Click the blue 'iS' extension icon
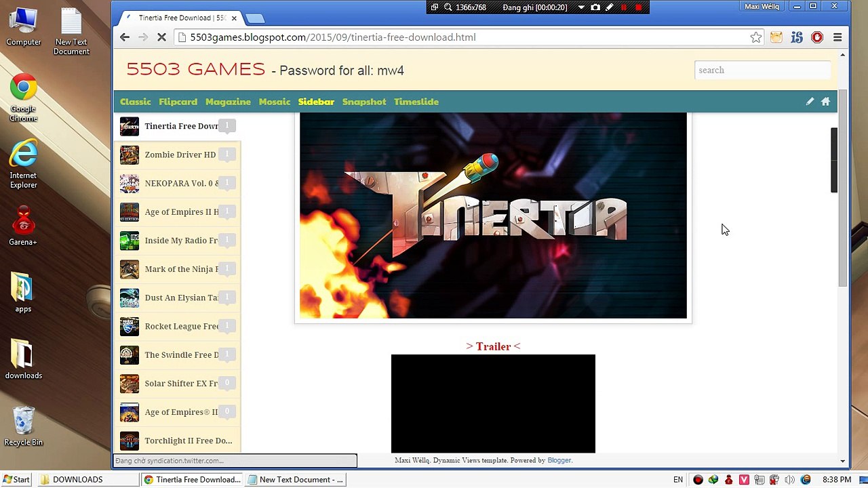 click(797, 38)
